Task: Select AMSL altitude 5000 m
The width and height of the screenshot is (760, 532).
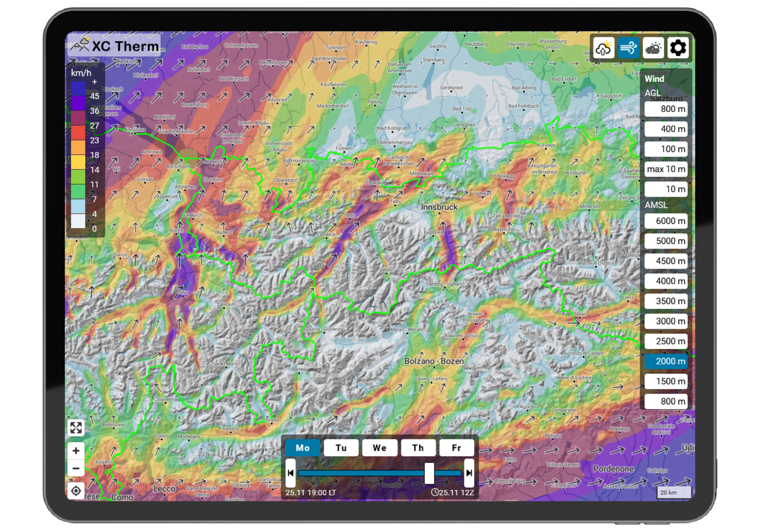Action: [x=666, y=241]
